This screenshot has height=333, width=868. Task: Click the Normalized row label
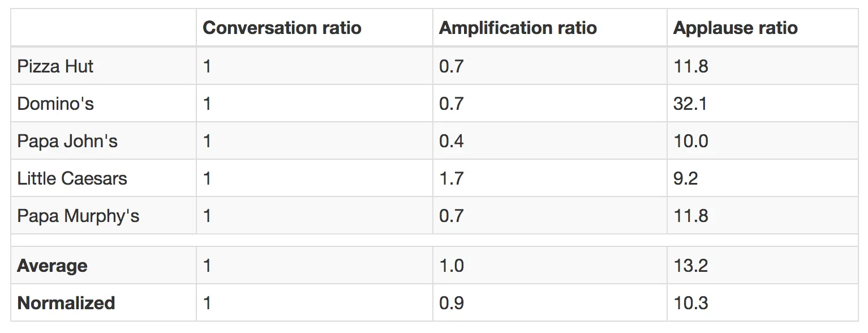[66, 303]
